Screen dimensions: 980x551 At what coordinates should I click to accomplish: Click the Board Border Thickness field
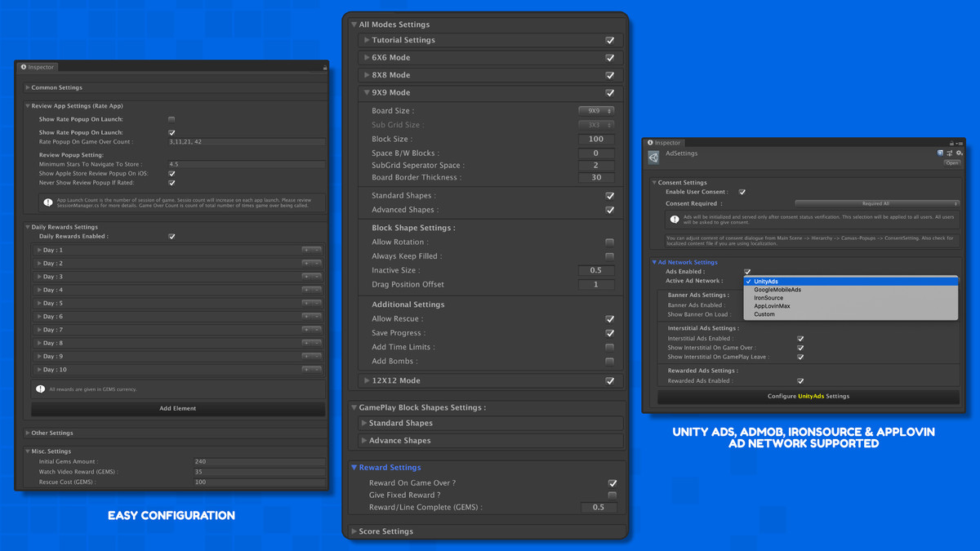pos(596,178)
